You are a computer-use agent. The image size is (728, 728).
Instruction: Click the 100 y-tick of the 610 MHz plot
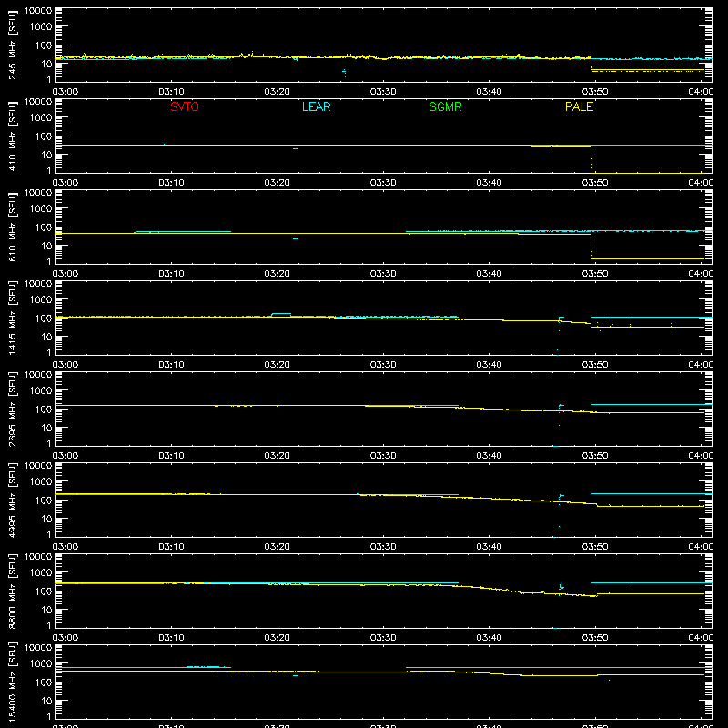click(x=43, y=227)
